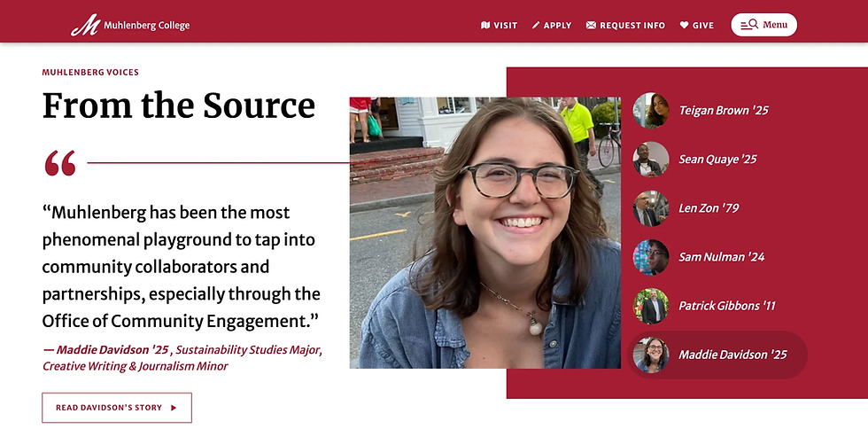Viewport: 868px width, 429px height.
Task: Select Sam Nulman '24 avatar thumbnail
Action: [651, 257]
